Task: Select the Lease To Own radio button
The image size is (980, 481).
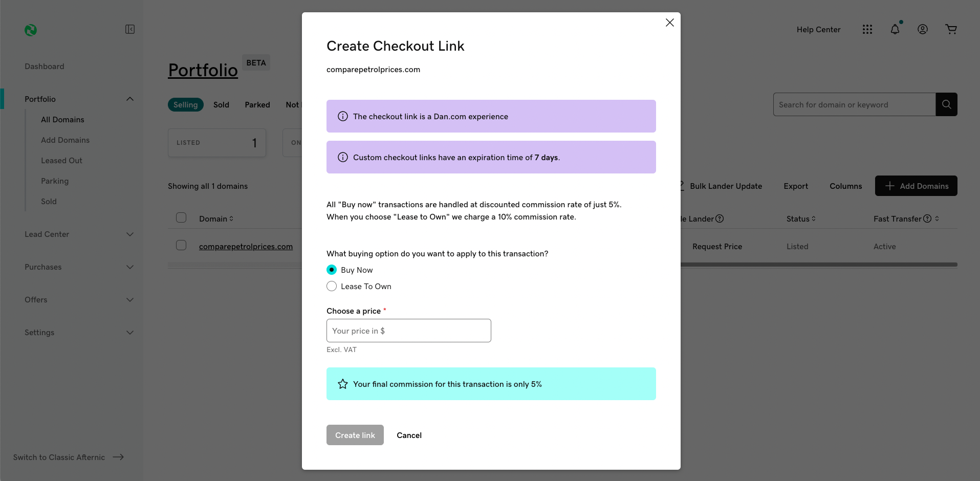Action: 331,286
